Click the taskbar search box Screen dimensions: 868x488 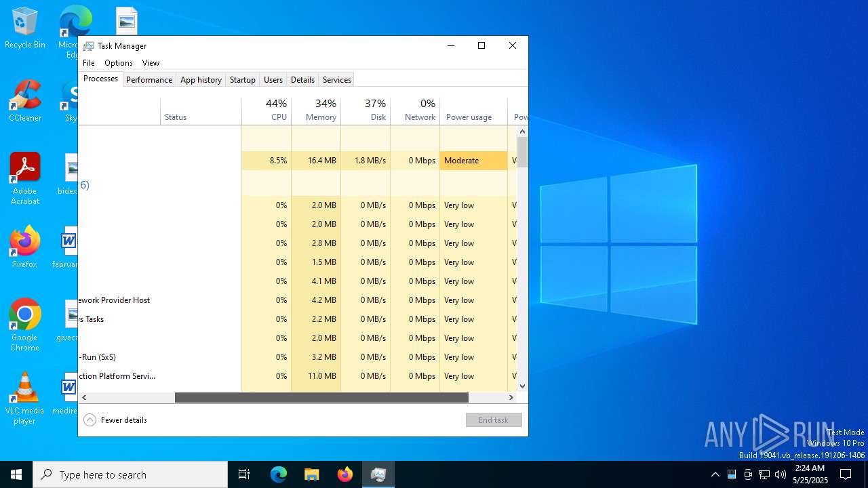pos(130,474)
